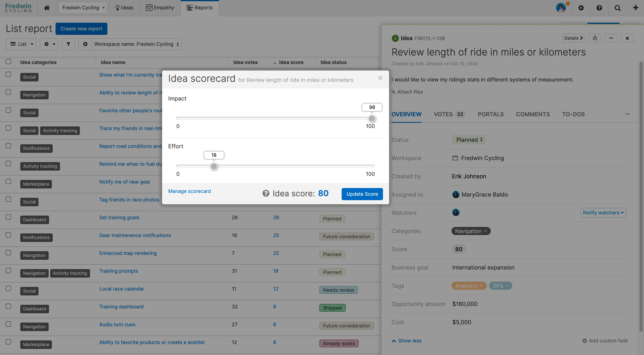Click the plus add icon in top bar
Image resolution: width=644 pixels, height=355 pixels.
tap(635, 8)
